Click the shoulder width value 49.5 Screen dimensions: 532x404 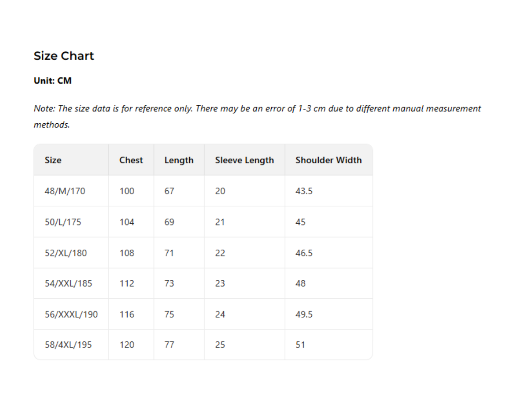[x=304, y=315]
